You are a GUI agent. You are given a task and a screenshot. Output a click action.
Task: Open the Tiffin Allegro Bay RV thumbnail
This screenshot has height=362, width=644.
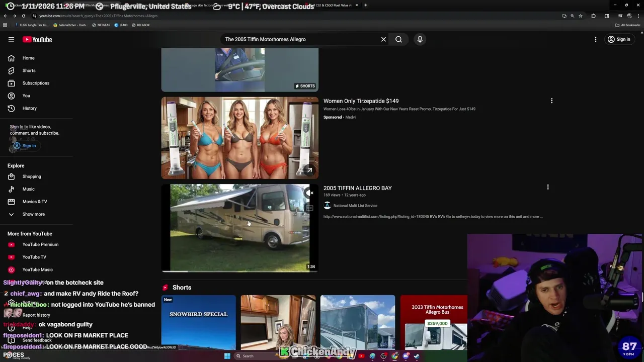tap(239, 228)
